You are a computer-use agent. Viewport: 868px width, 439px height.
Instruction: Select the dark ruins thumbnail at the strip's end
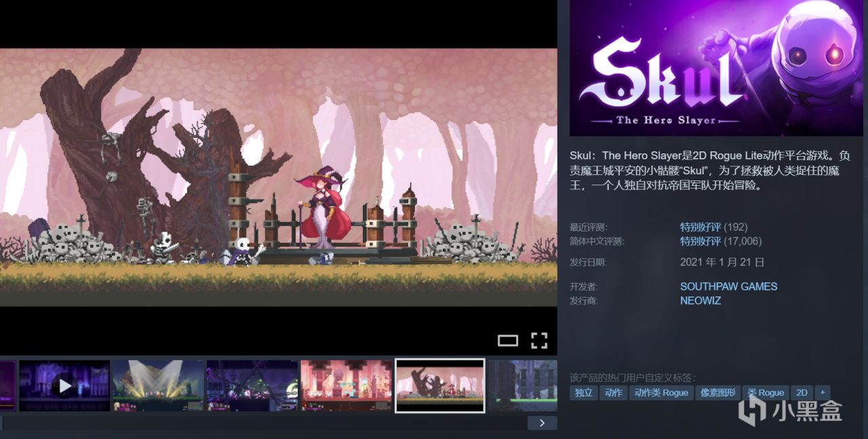point(523,385)
